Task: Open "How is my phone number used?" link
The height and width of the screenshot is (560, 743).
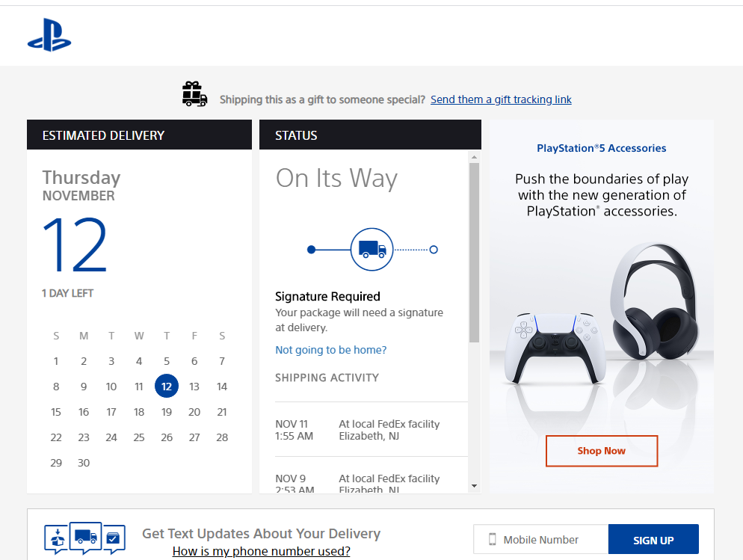Action: tap(261, 551)
